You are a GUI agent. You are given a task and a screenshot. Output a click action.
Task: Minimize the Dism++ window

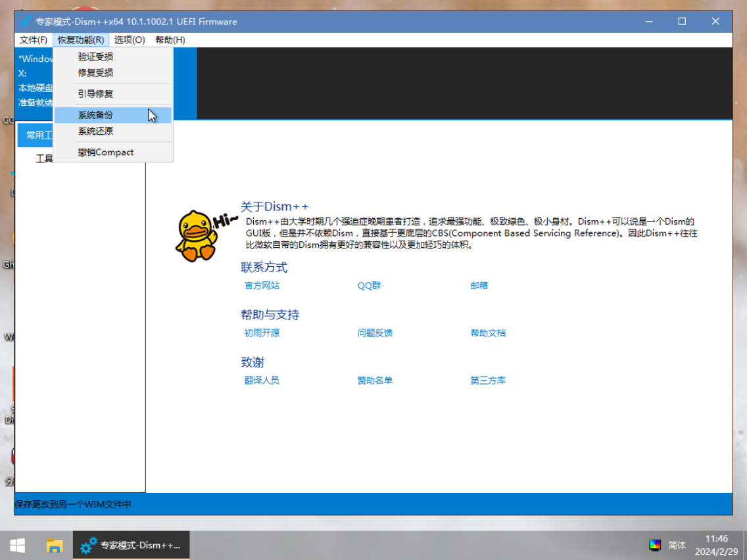(x=649, y=22)
